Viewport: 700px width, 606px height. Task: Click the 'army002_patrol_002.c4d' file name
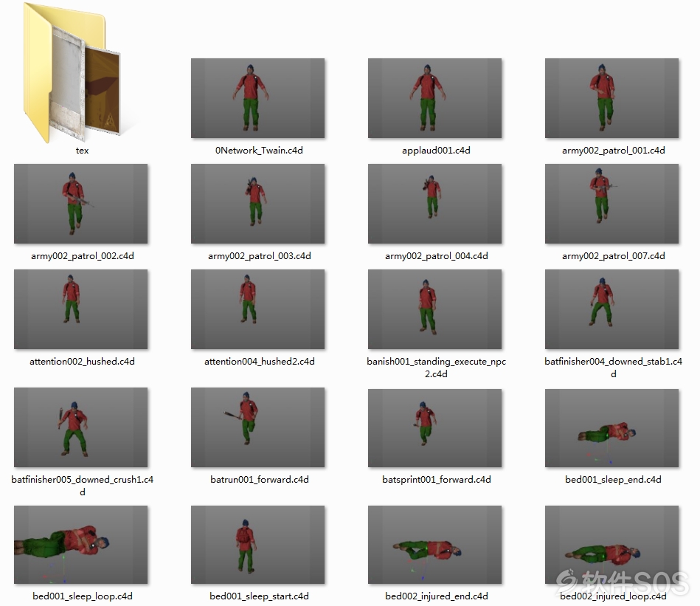pyautogui.click(x=82, y=256)
